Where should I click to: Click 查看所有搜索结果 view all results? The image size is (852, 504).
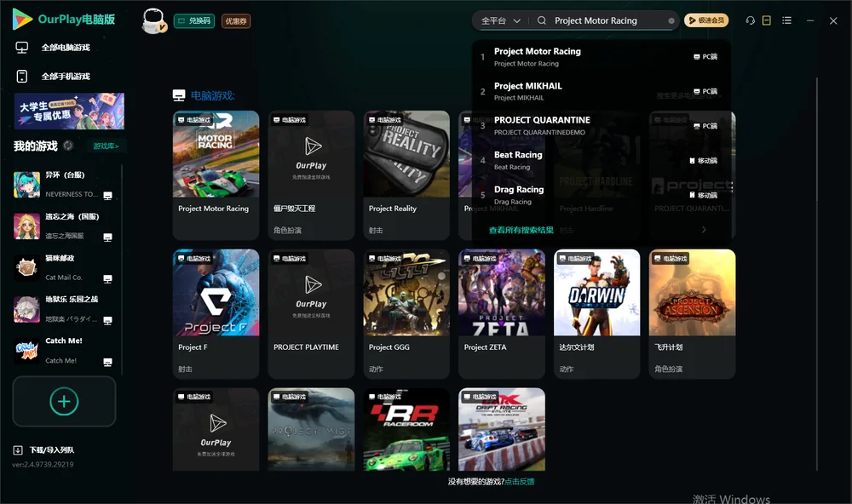tap(521, 230)
